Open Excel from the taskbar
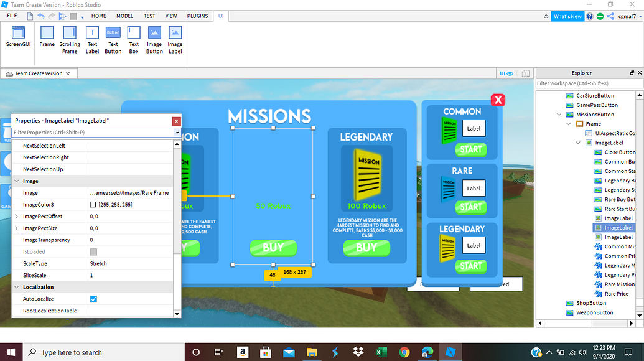The width and height of the screenshot is (644, 361). pos(381,352)
